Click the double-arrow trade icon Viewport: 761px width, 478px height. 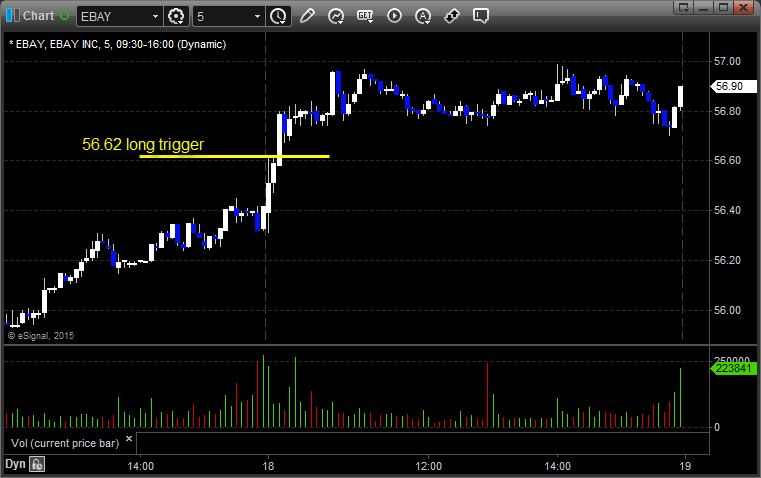pos(452,16)
